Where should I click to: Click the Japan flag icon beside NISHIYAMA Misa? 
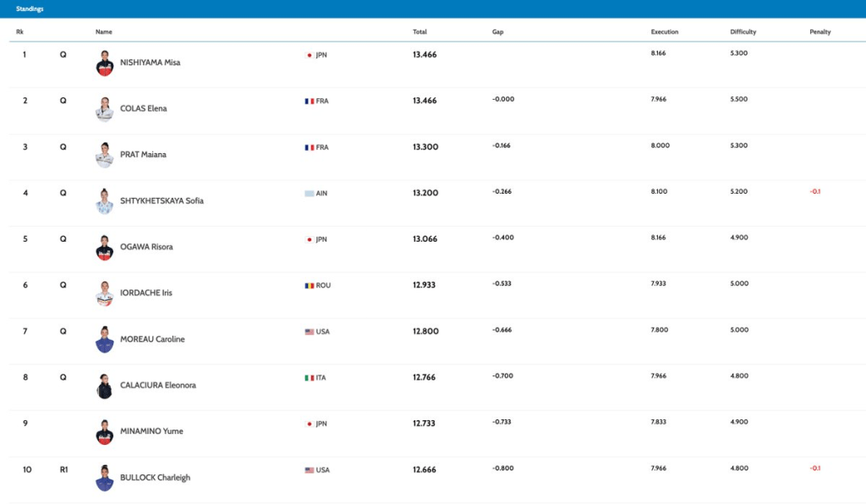[x=309, y=55]
